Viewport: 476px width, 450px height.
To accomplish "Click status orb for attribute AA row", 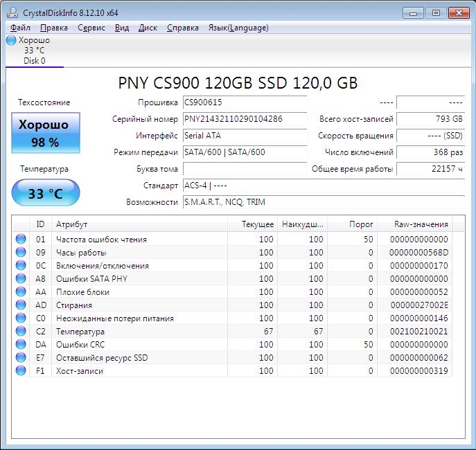I will (21, 291).
